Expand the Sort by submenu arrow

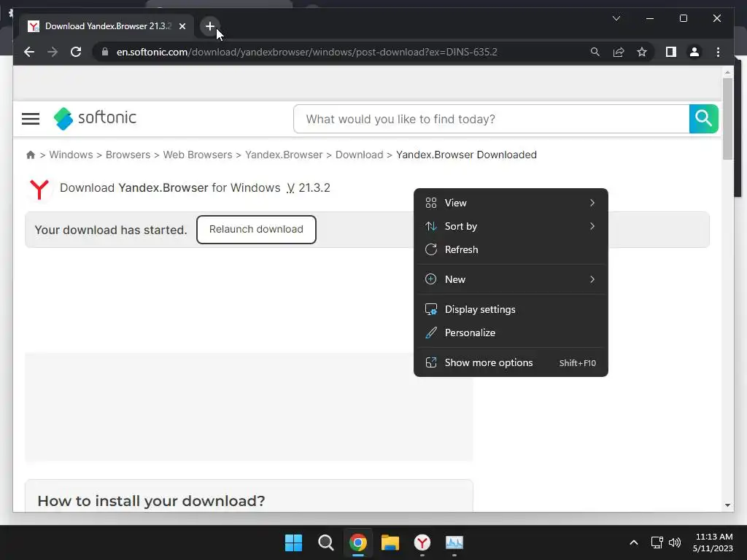[x=592, y=226]
